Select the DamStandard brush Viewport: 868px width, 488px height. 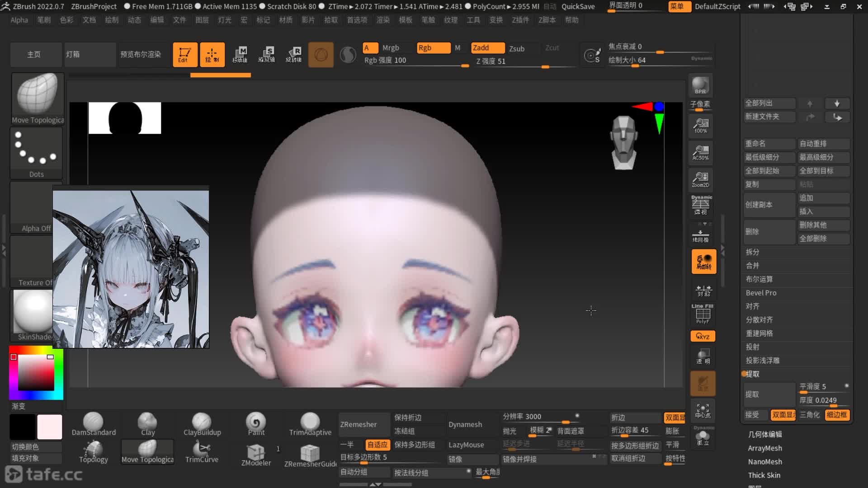pyautogui.click(x=94, y=424)
